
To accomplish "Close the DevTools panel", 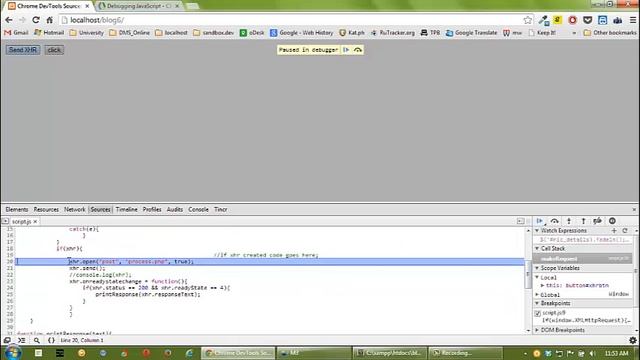I will point(634,209).
